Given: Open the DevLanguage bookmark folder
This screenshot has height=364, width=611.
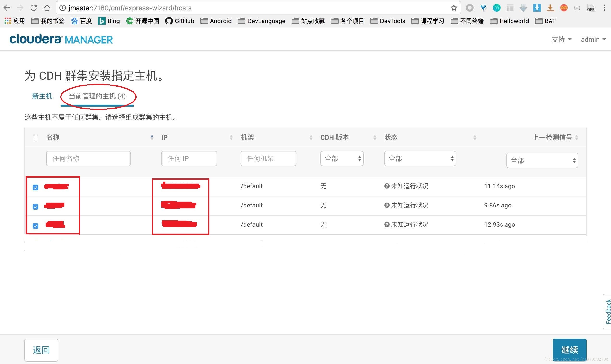Looking at the screenshot, I should click(x=262, y=21).
